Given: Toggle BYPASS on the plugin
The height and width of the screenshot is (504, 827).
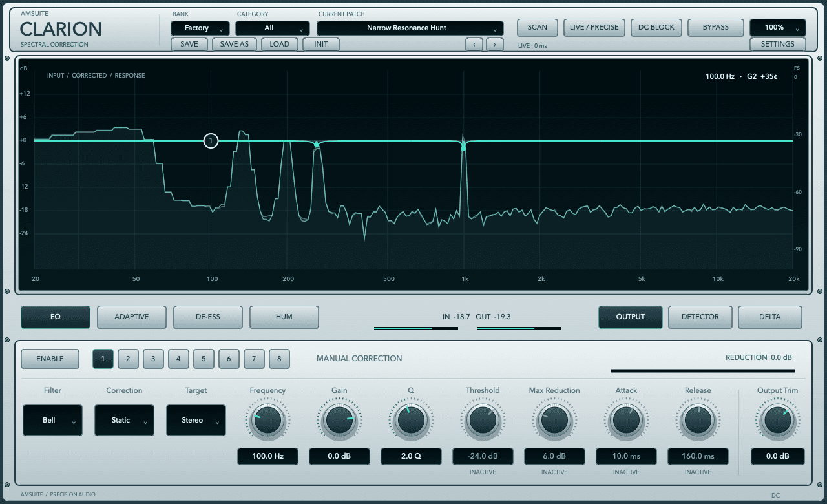Looking at the screenshot, I should (x=716, y=28).
